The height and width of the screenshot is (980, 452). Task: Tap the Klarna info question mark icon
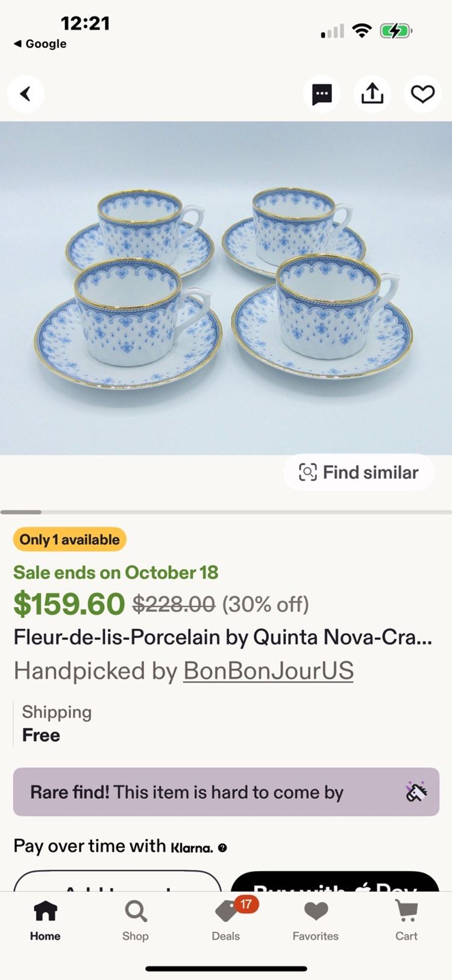pos(222,848)
